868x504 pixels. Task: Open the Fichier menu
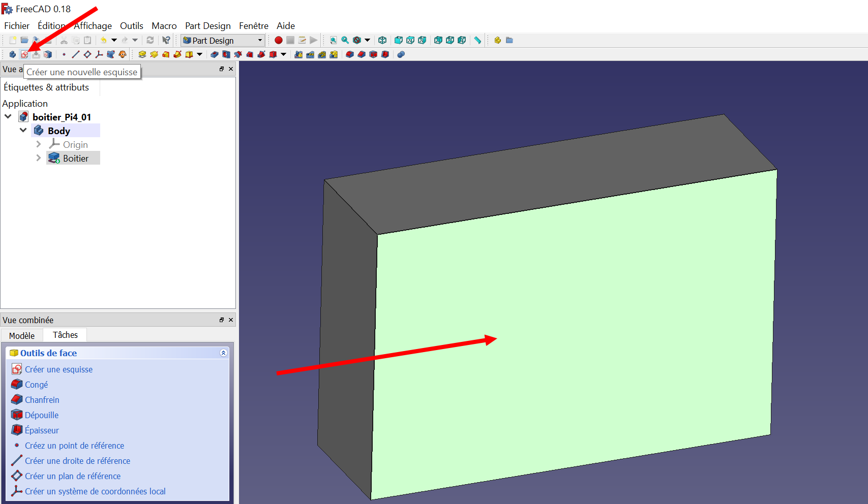coord(17,25)
